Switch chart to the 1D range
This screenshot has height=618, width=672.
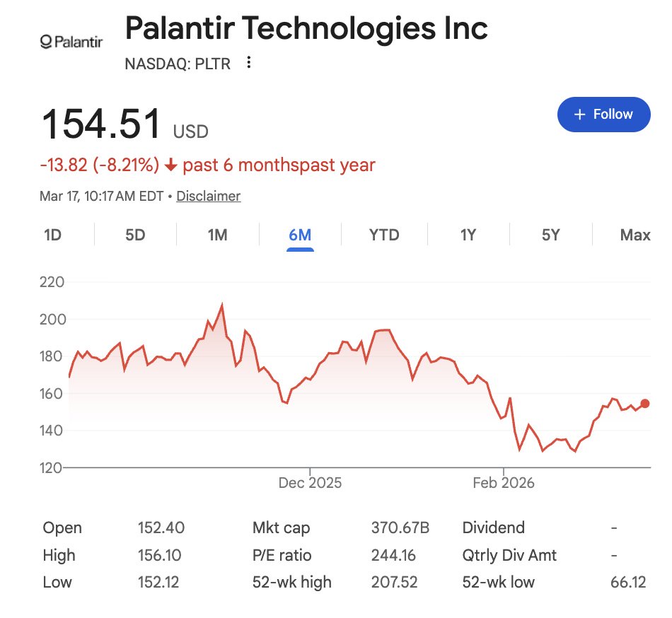click(x=53, y=235)
